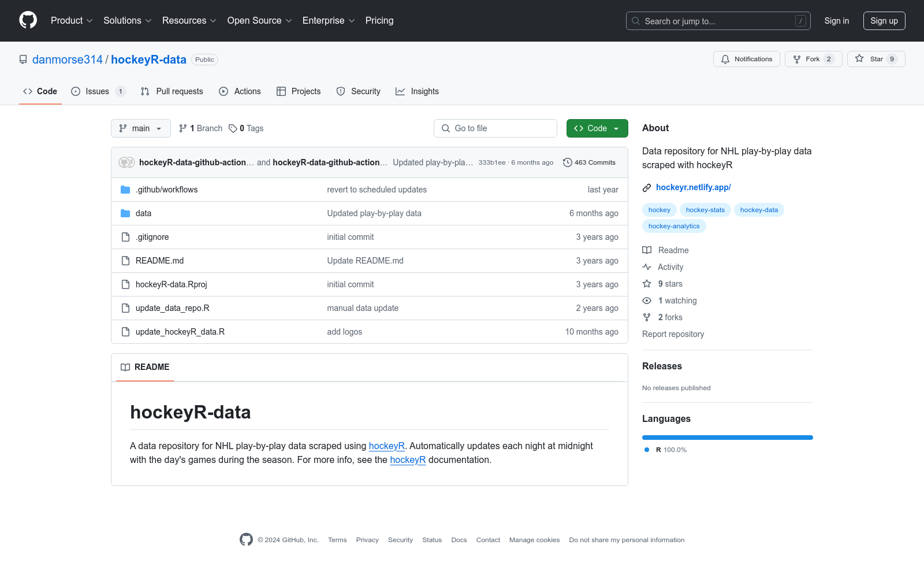Switch to the Actions tab
Viewport: 924px width, 578px height.
point(240,91)
